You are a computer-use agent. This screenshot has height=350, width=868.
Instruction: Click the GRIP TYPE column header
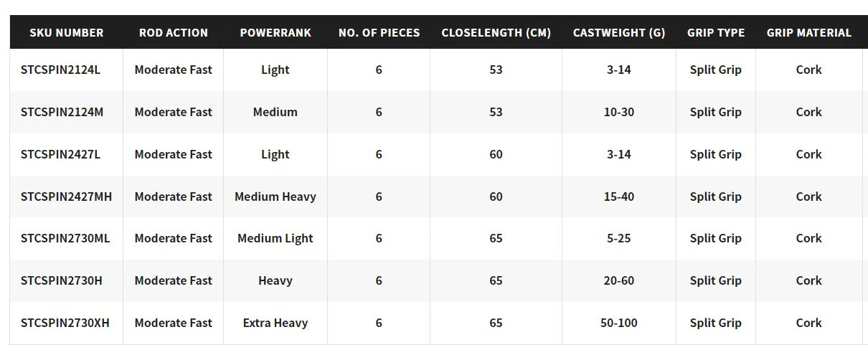716,32
